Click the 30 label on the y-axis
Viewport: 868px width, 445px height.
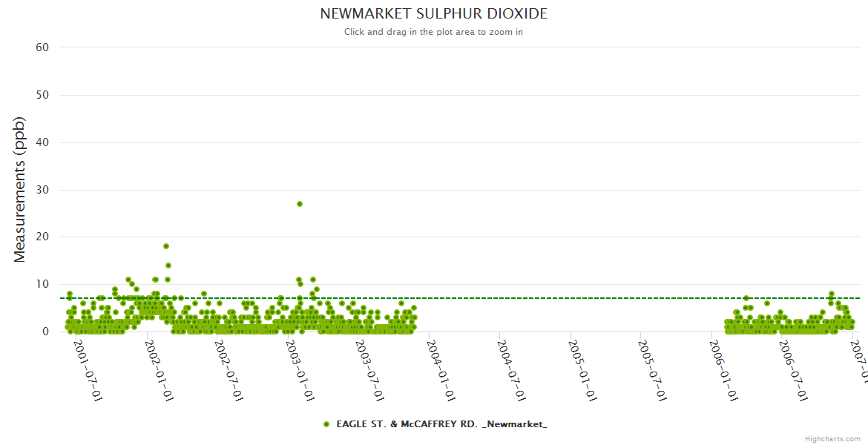pyautogui.click(x=42, y=190)
